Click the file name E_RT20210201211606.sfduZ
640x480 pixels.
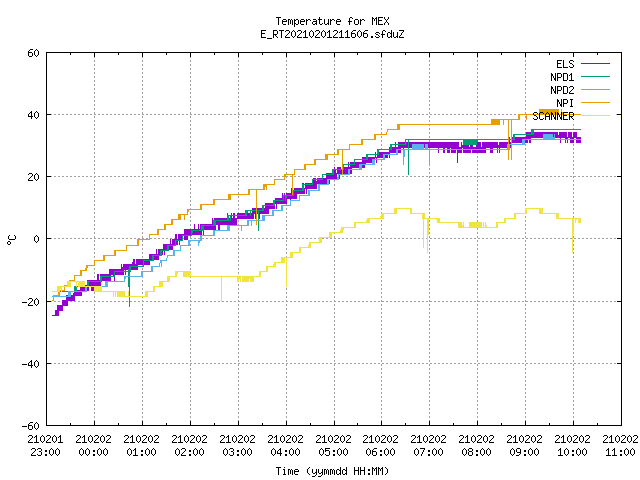click(332, 34)
